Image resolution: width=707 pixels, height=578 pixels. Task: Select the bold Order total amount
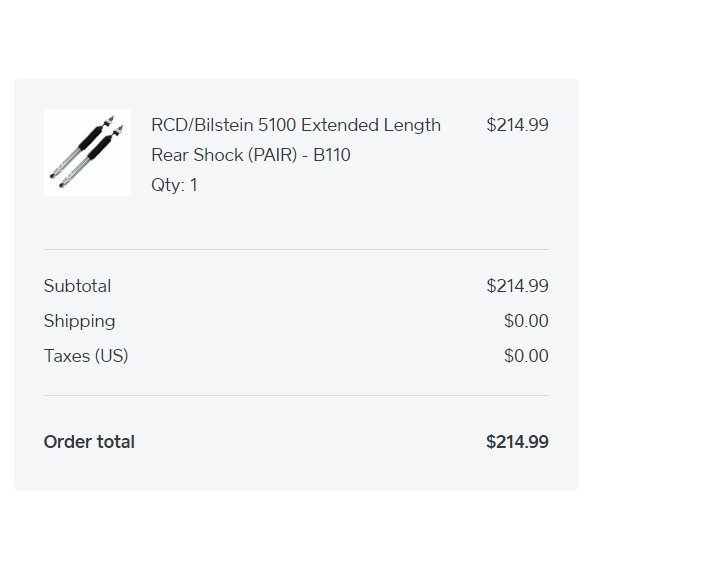tap(517, 442)
